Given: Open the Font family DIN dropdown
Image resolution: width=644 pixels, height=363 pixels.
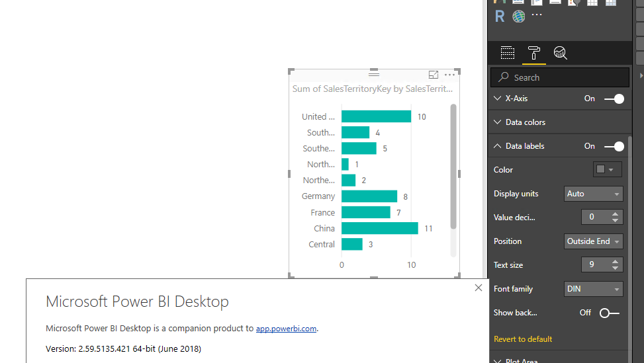Looking at the screenshot, I should coord(594,289).
